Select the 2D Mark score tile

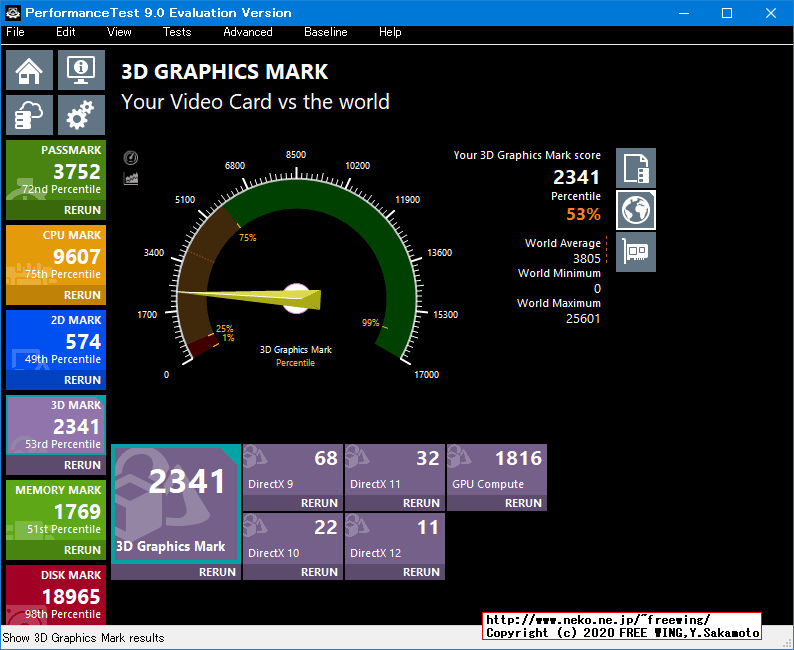coord(56,341)
